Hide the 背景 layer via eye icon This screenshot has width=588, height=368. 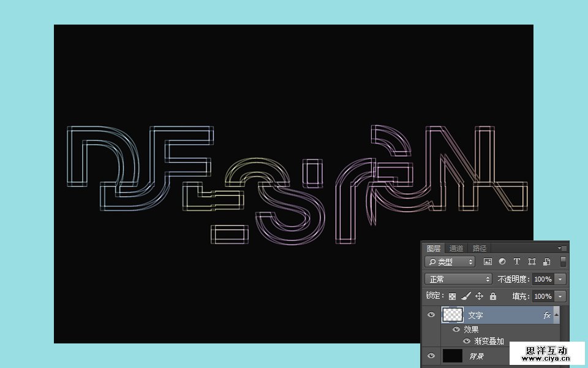point(431,356)
